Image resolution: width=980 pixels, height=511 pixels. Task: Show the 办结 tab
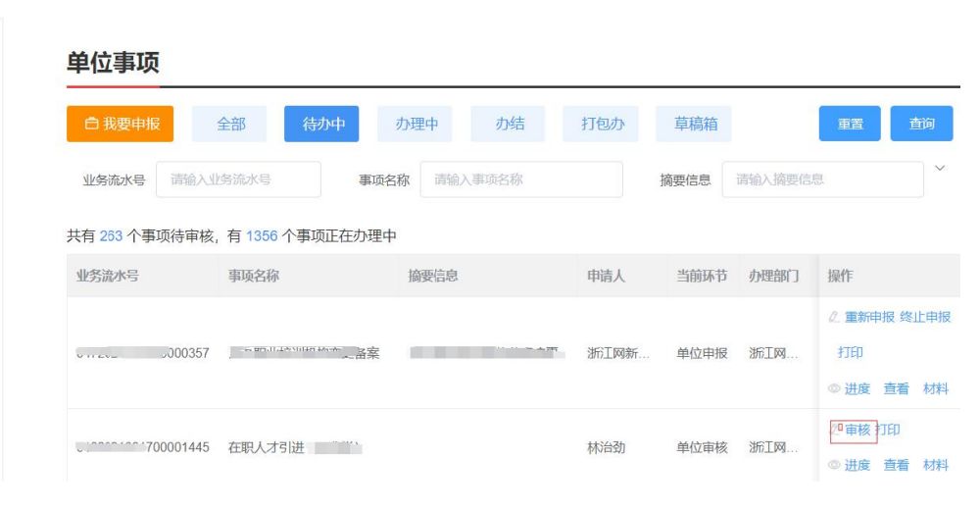click(511, 124)
